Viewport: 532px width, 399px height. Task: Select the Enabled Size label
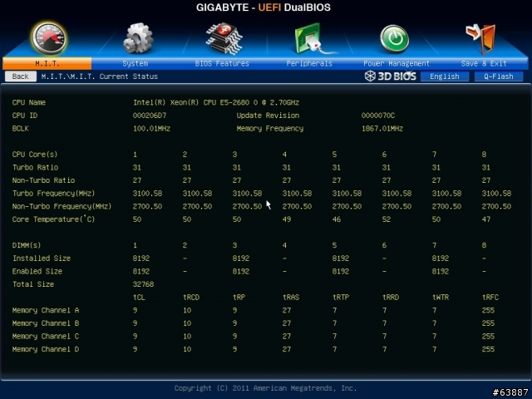click(37, 271)
